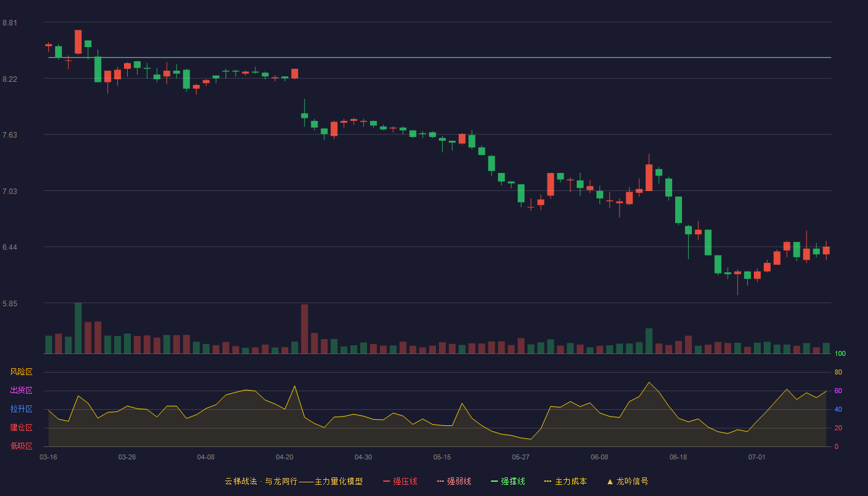The width and height of the screenshot is (868, 496).
Task: Toggle the 强弱线 legend entry
Action: pos(454,481)
